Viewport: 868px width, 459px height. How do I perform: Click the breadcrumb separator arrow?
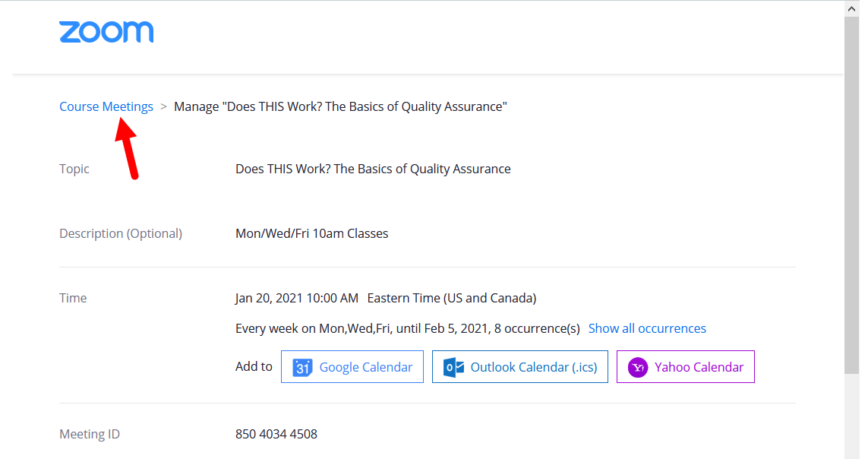(x=163, y=106)
